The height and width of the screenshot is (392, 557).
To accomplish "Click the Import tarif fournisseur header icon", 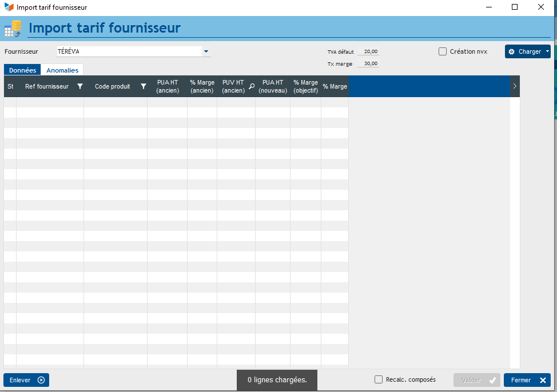I will tap(13, 29).
